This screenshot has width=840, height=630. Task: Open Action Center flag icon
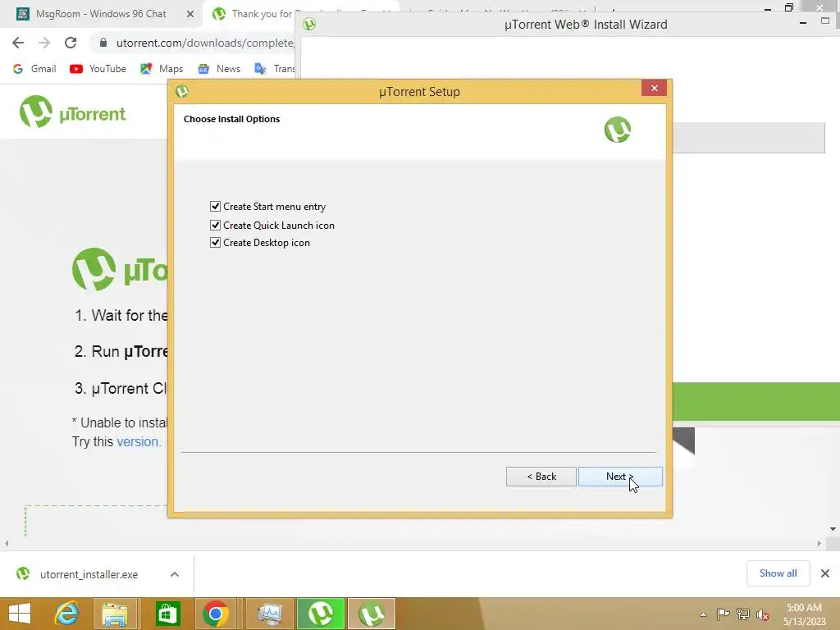pyautogui.click(x=723, y=614)
